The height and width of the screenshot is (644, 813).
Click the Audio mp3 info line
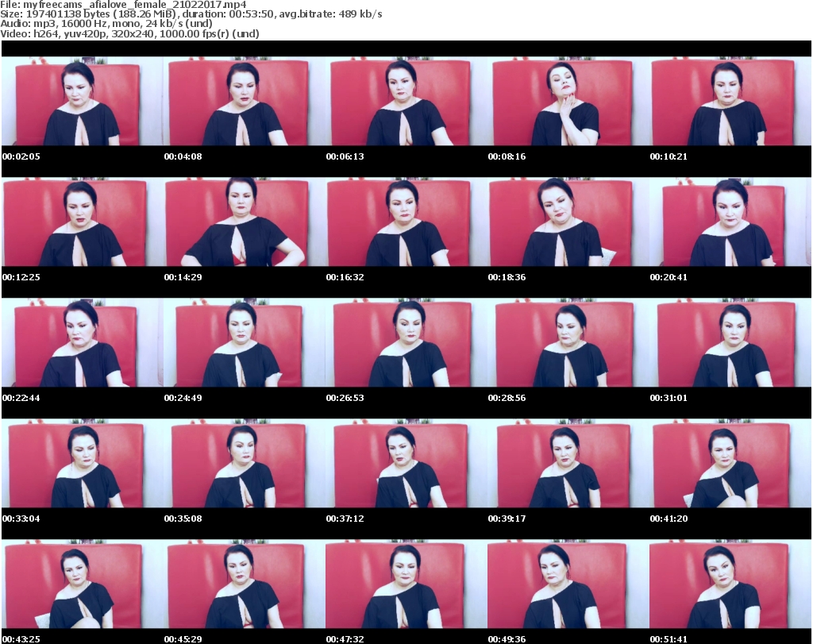tap(106, 24)
